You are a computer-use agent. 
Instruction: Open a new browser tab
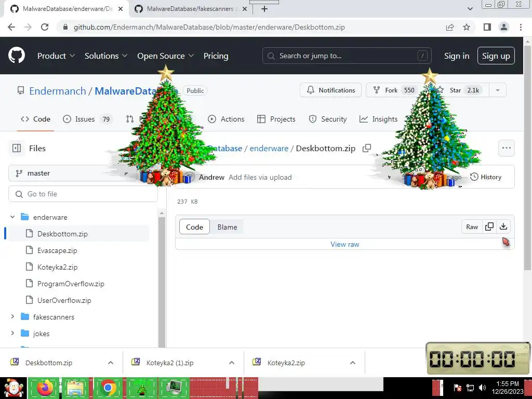(264, 9)
